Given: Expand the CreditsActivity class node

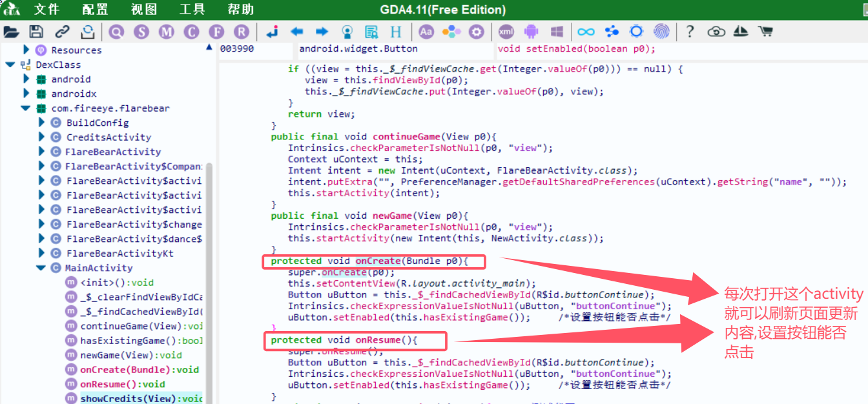Looking at the screenshot, I should click(42, 137).
